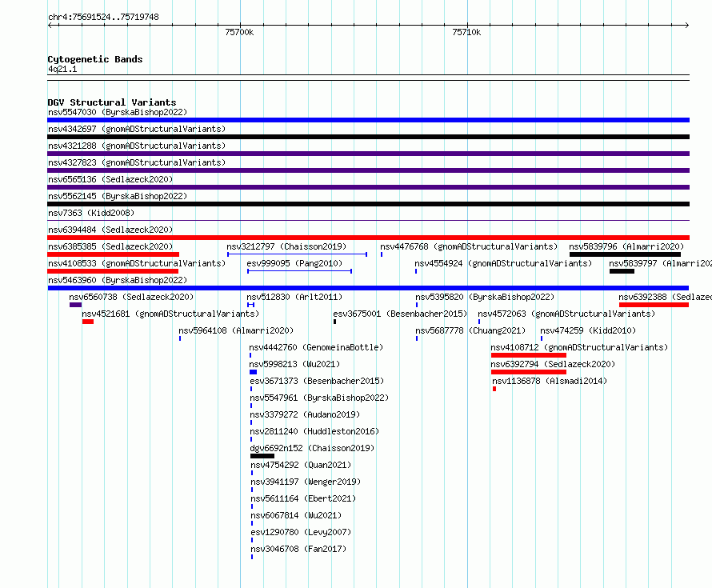Viewport: 712px width, 588px height.
Task: Click the nsv6385385 (Sedlazeck2020) label
Action: (x=110, y=246)
